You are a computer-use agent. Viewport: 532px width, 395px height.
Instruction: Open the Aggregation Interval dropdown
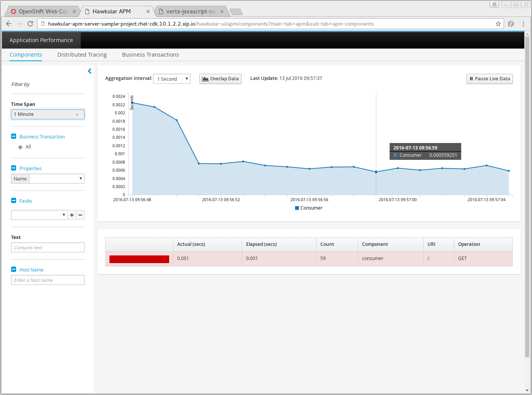click(172, 79)
